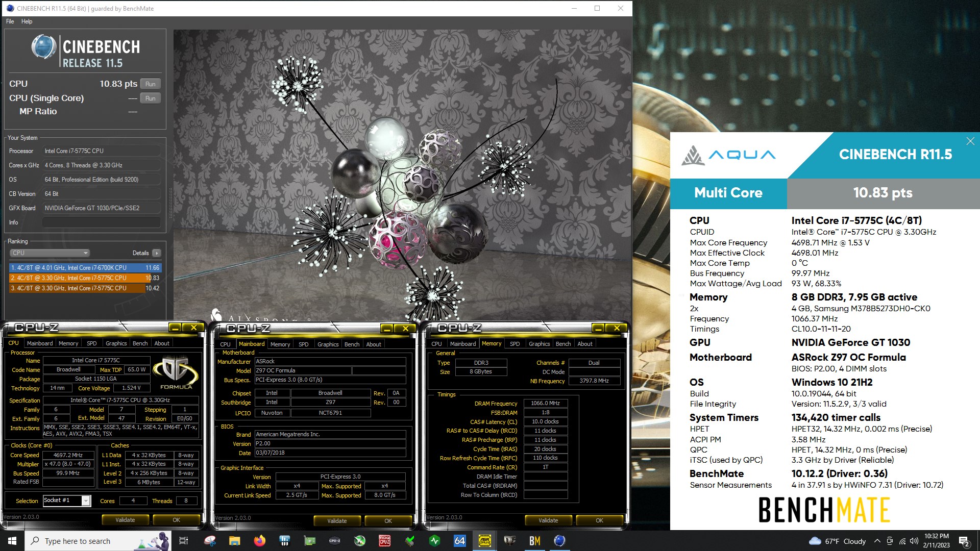The image size is (980, 551).
Task: Open the green pulse monitor taskbar icon
Action: (x=435, y=541)
